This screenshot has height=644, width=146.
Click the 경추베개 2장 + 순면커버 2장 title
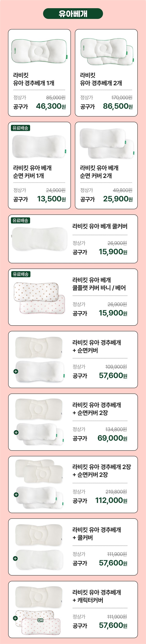coord(101,470)
